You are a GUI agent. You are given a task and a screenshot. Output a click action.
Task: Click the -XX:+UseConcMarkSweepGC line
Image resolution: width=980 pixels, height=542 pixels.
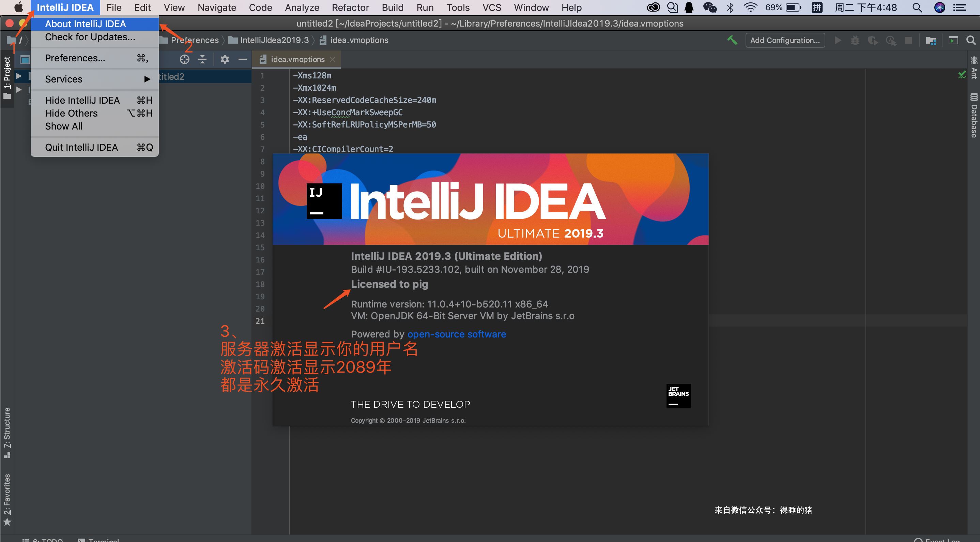(x=348, y=112)
